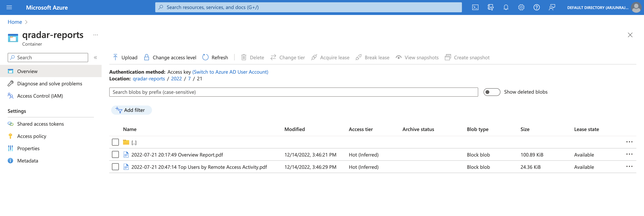The width and height of the screenshot is (644, 216).
Task: Click the Upload icon to add blob
Action: click(x=115, y=57)
